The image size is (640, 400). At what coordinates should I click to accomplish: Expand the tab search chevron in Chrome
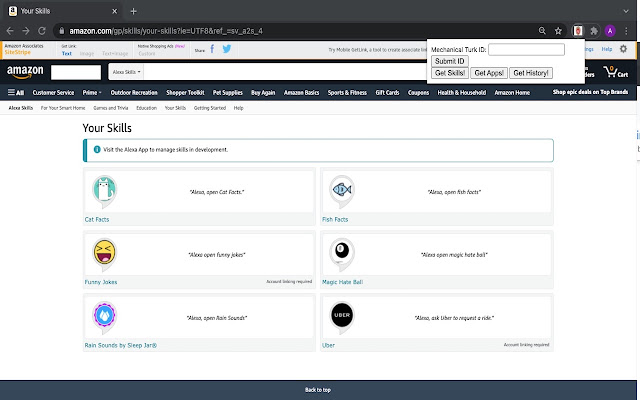point(626,11)
